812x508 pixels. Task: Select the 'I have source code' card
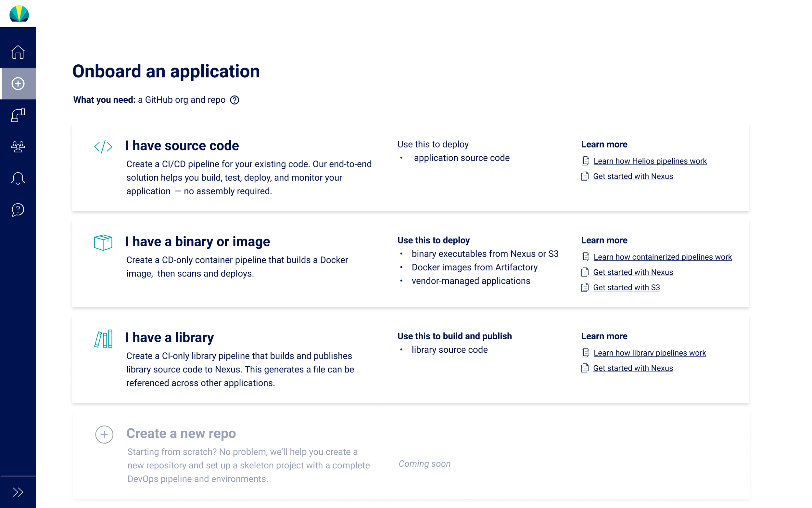point(182,146)
